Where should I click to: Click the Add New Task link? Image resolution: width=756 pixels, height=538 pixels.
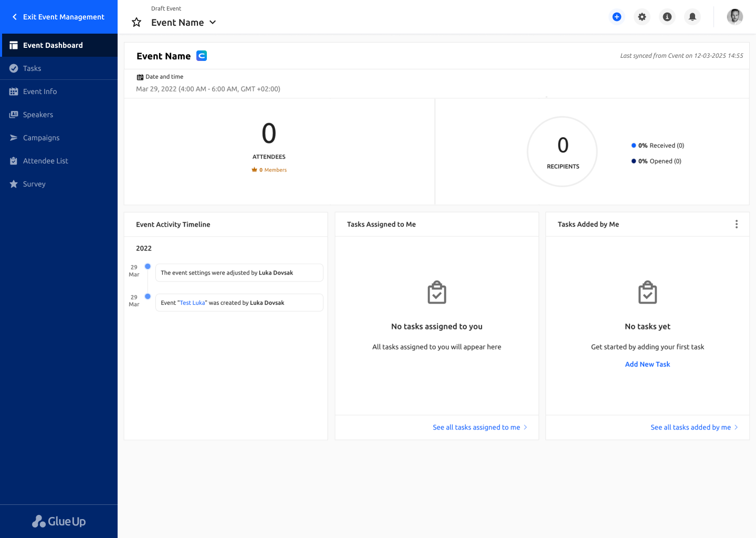point(647,364)
